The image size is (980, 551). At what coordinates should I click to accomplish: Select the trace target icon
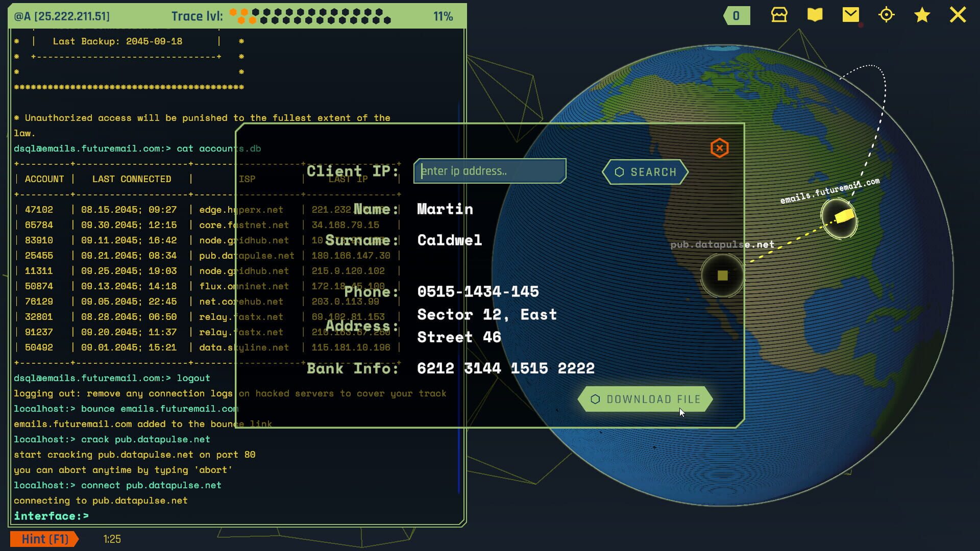pyautogui.click(x=887, y=15)
